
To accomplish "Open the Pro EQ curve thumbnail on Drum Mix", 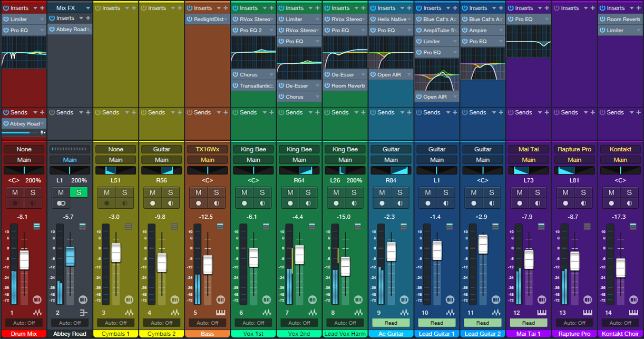I will [24, 52].
